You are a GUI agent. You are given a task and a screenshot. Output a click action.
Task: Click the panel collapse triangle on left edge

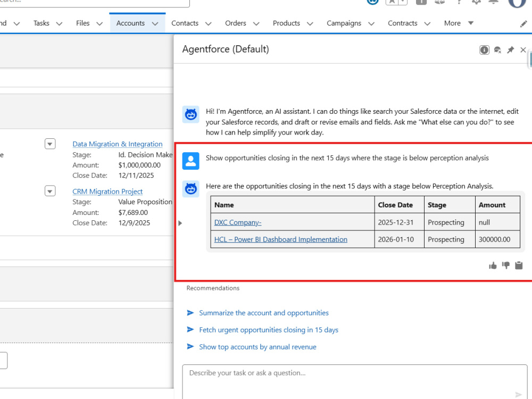coord(180,223)
